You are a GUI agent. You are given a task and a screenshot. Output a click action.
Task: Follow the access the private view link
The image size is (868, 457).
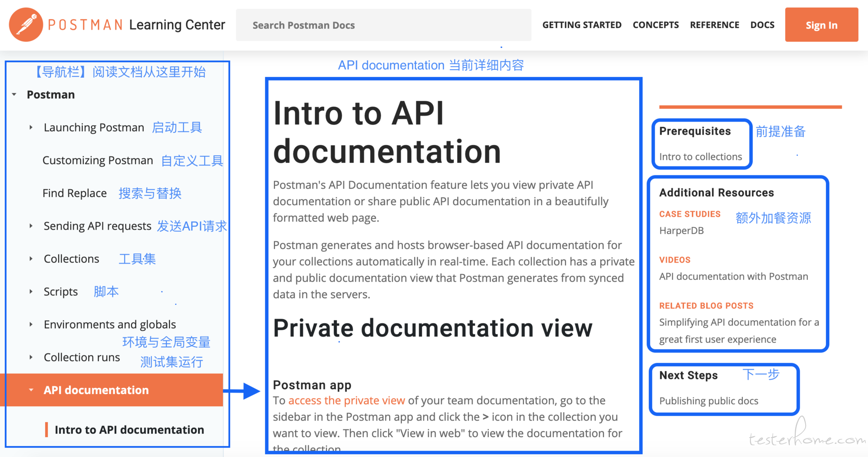click(x=346, y=400)
